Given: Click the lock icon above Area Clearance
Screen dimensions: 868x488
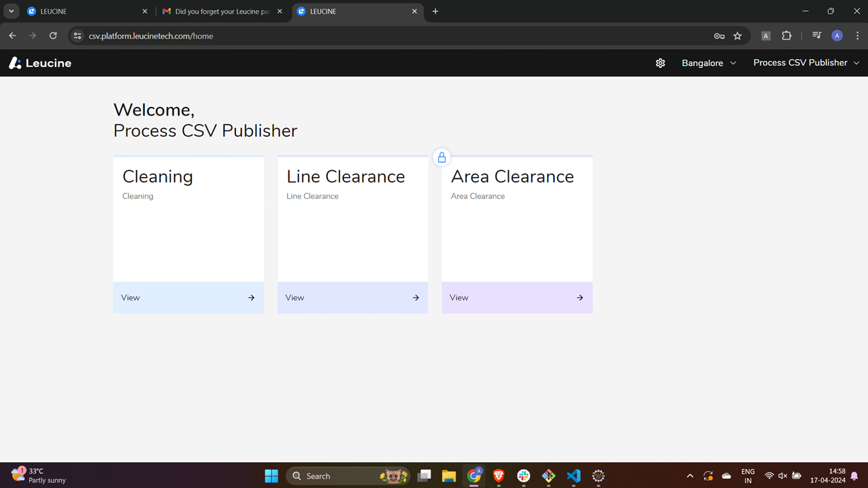Looking at the screenshot, I should point(441,157).
